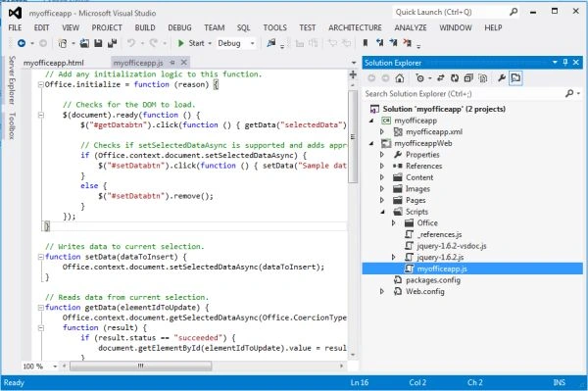588x391 pixels.
Task: Click the Save toolbar icon
Action: [98, 43]
